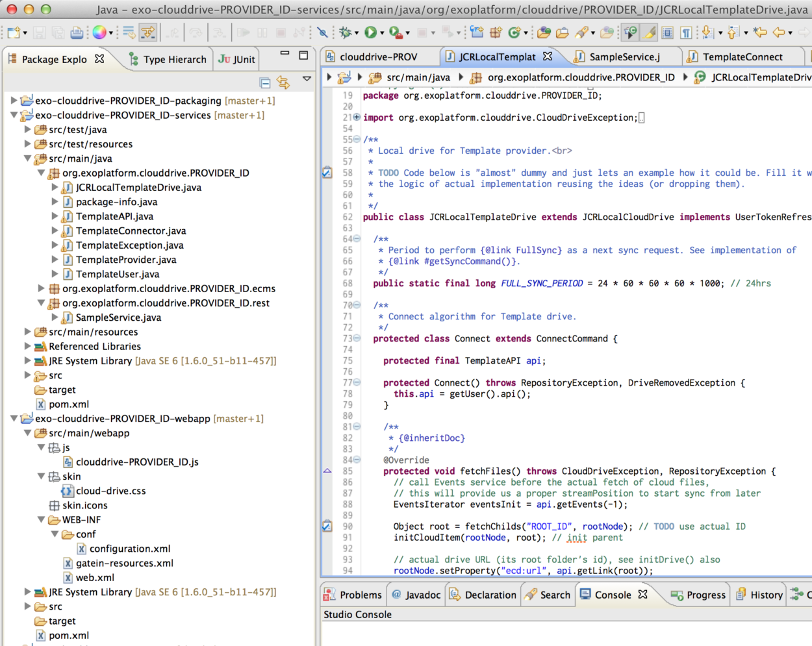Toggle Mark Occurrences highlighter button
The width and height of the screenshot is (812, 646).
[x=649, y=32]
